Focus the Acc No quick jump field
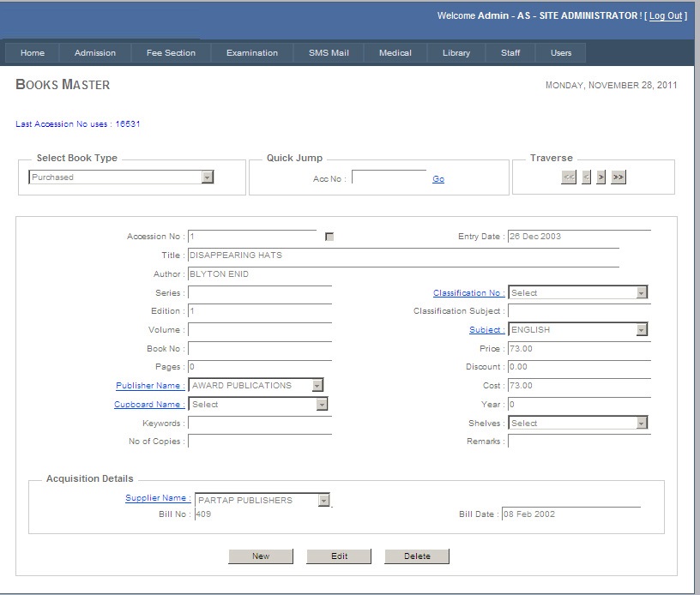The width and height of the screenshot is (700, 595). pos(389,178)
